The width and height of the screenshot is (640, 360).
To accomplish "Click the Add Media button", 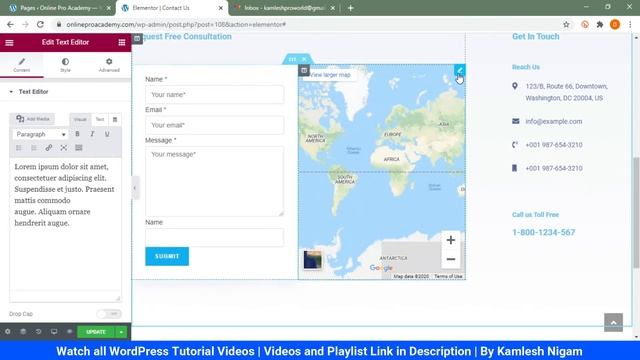I will 33,119.
